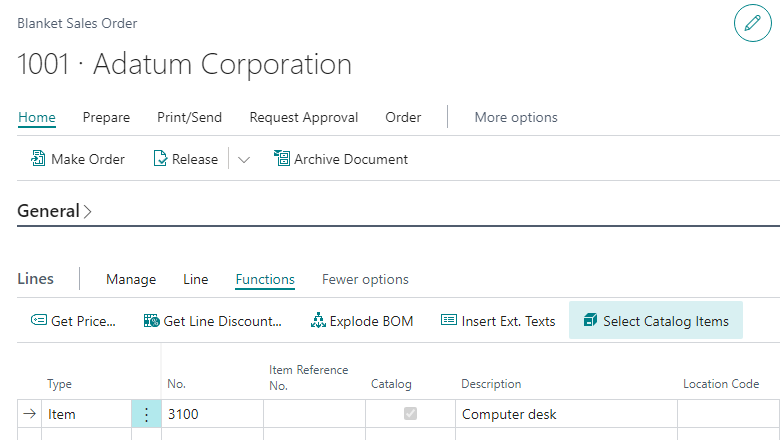Click the Item Reference No. column header
Viewport: 780px width, 440px height.
pyautogui.click(x=308, y=378)
